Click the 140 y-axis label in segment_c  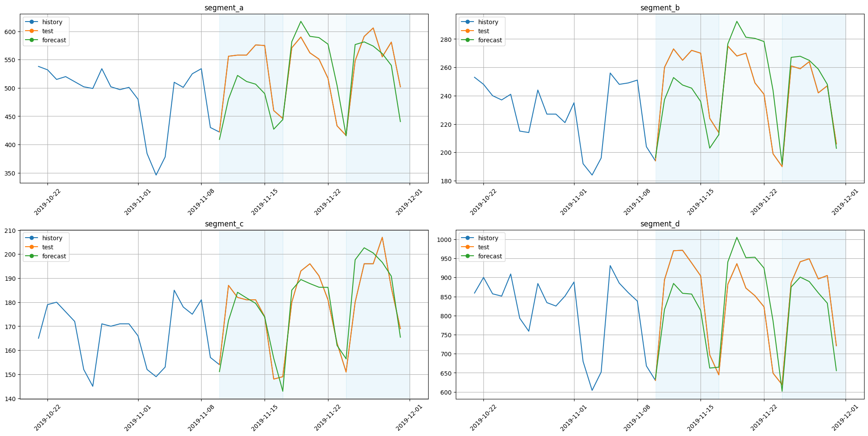[11, 399]
